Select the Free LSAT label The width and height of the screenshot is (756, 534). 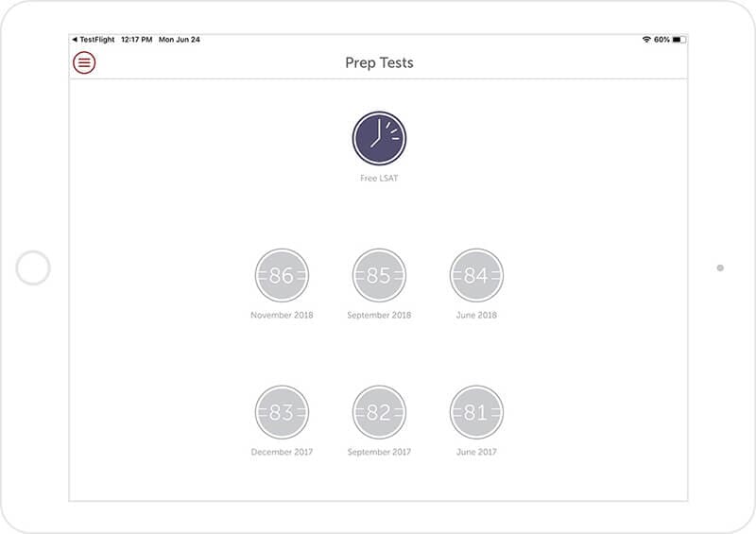pyautogui.click(x=379, y=178)
